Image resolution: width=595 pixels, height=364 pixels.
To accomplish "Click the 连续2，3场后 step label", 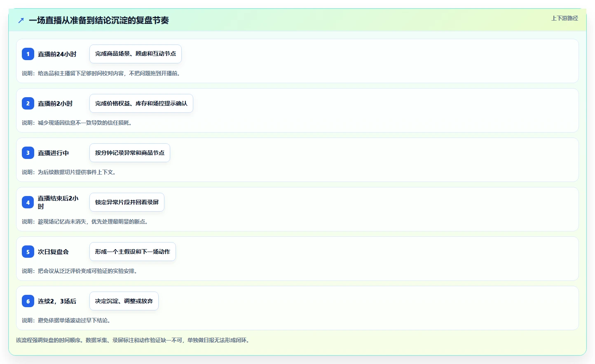I will click(x=57, y=301).
